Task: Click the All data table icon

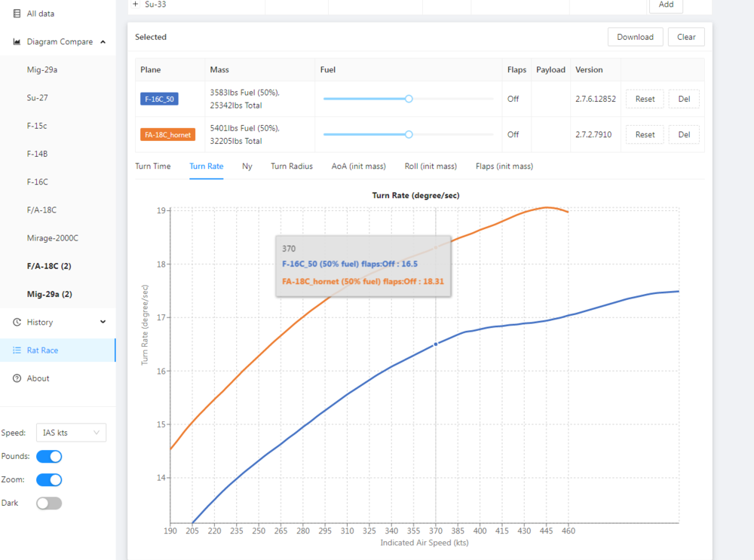Action: click(x=17, y=14)
